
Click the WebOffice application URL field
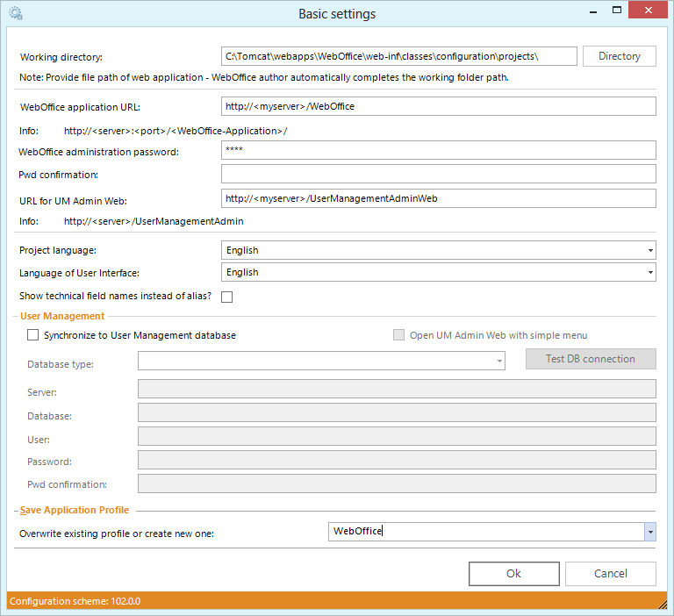coord(439,106)
